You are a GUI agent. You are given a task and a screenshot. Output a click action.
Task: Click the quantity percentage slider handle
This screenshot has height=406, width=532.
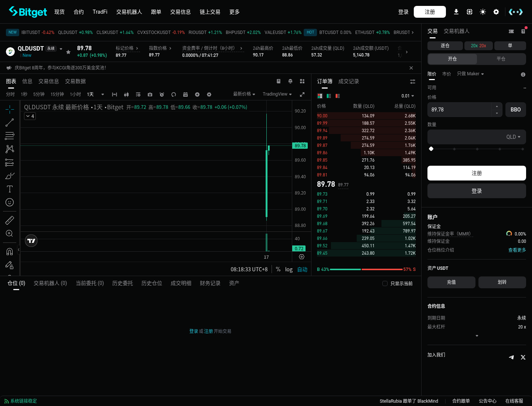pyautogui.click(x=431, y=149)
